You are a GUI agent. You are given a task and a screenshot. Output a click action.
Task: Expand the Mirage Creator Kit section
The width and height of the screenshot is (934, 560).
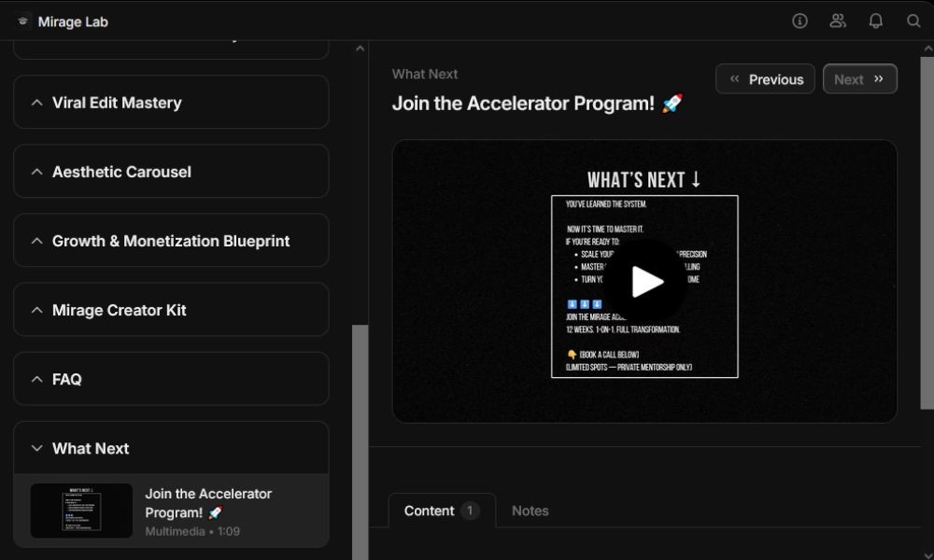[171, 310]
